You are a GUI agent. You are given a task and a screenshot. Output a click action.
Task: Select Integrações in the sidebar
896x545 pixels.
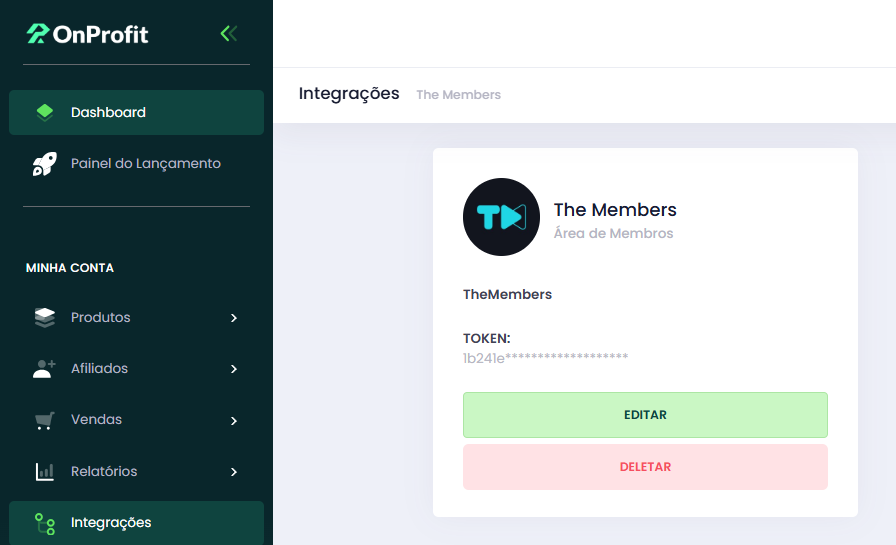point(137,523)
